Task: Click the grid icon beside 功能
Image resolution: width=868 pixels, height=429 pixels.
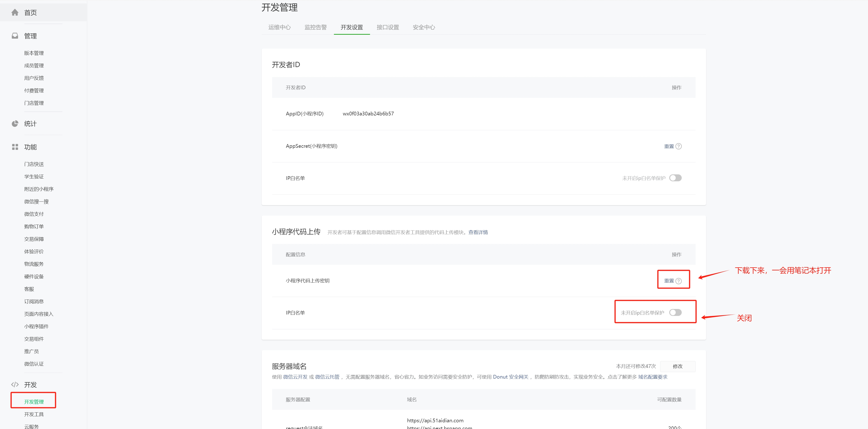Action: (x=15, y=147)
